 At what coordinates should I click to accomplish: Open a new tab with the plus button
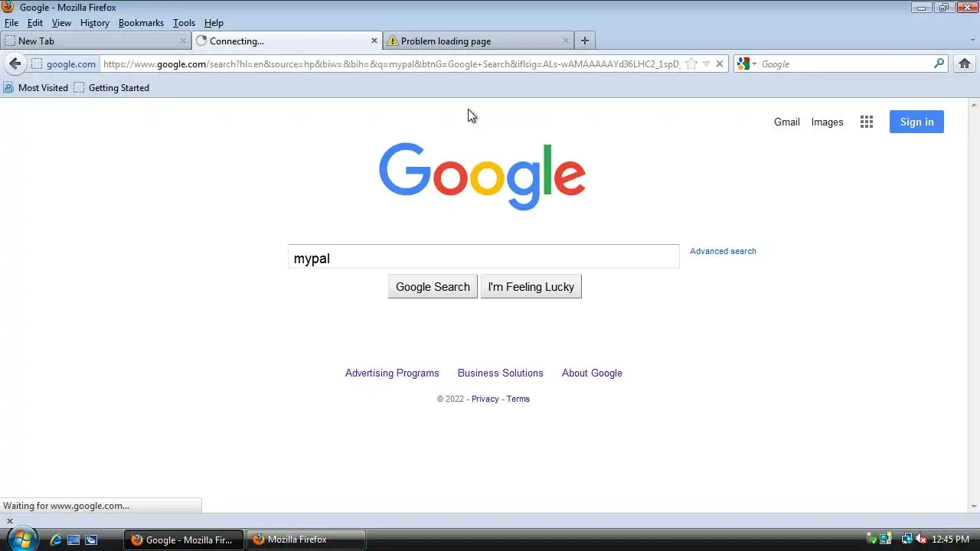point(585,41)
